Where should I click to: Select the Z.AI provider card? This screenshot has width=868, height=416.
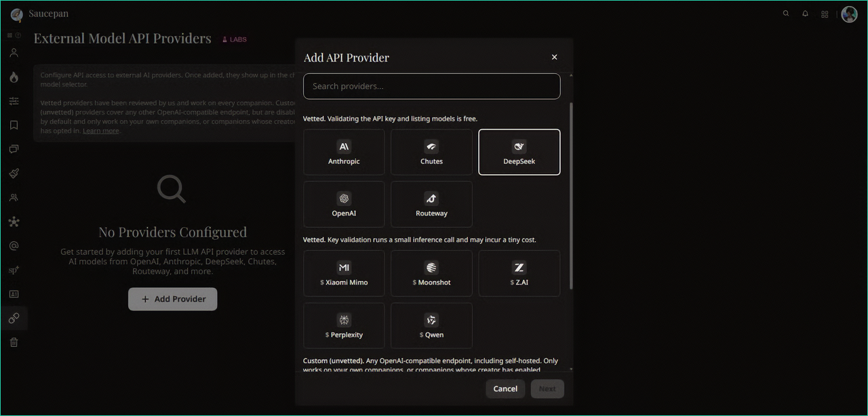point(519,274)
